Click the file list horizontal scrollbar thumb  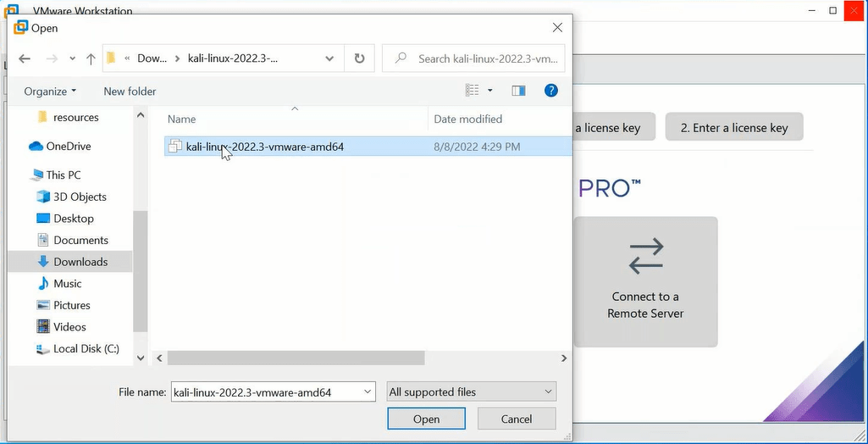(x=296, y=358)
